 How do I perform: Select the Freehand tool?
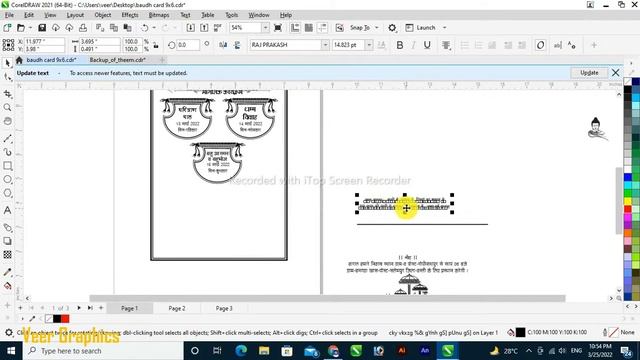point(7,138)
